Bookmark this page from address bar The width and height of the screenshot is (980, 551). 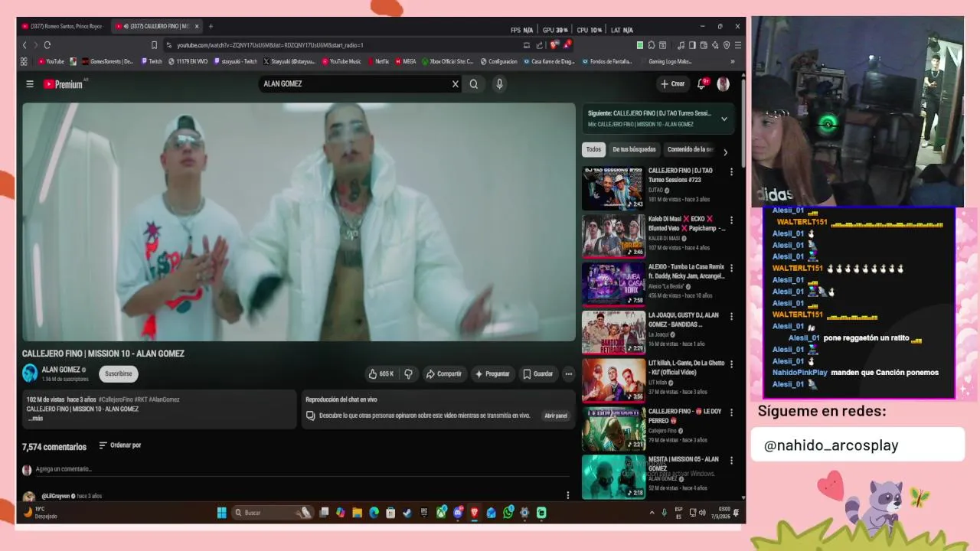[x=155, y=45]
